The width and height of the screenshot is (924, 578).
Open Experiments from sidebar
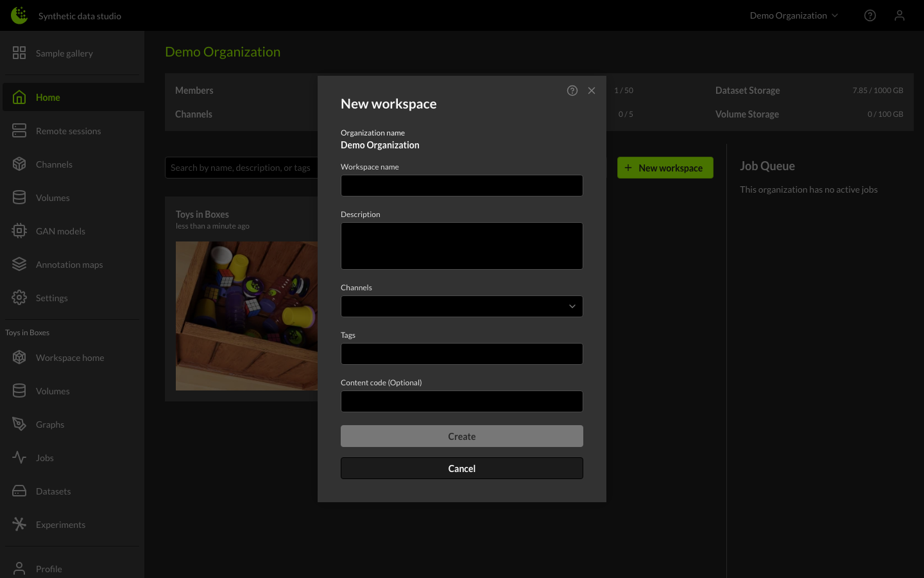[60, 525]
